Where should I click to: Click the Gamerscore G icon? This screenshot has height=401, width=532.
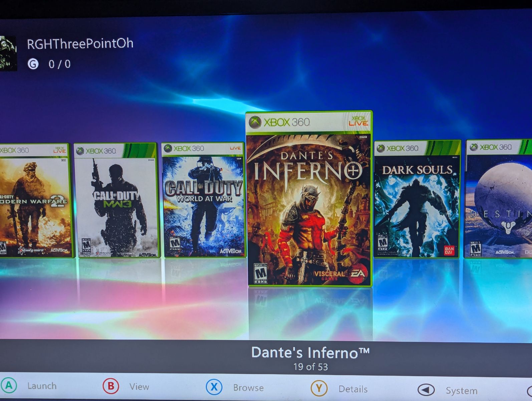tap(33, 64)
